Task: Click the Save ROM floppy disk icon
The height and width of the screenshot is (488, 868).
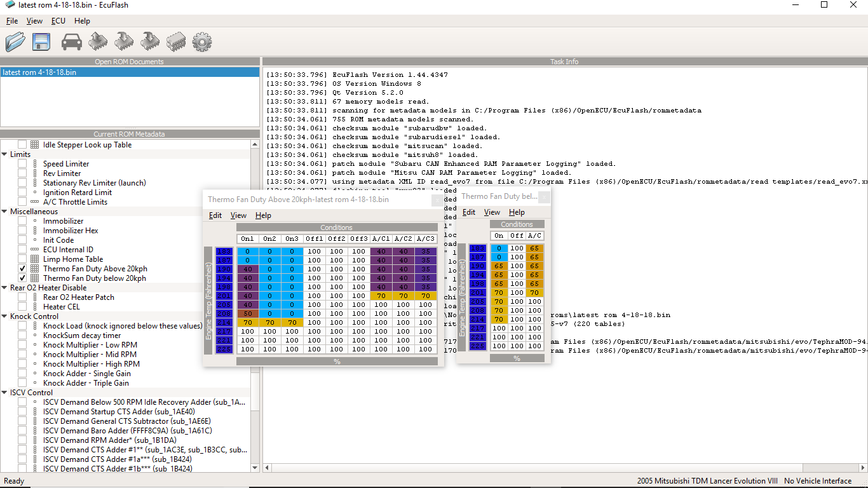Action: pos(41,42)
